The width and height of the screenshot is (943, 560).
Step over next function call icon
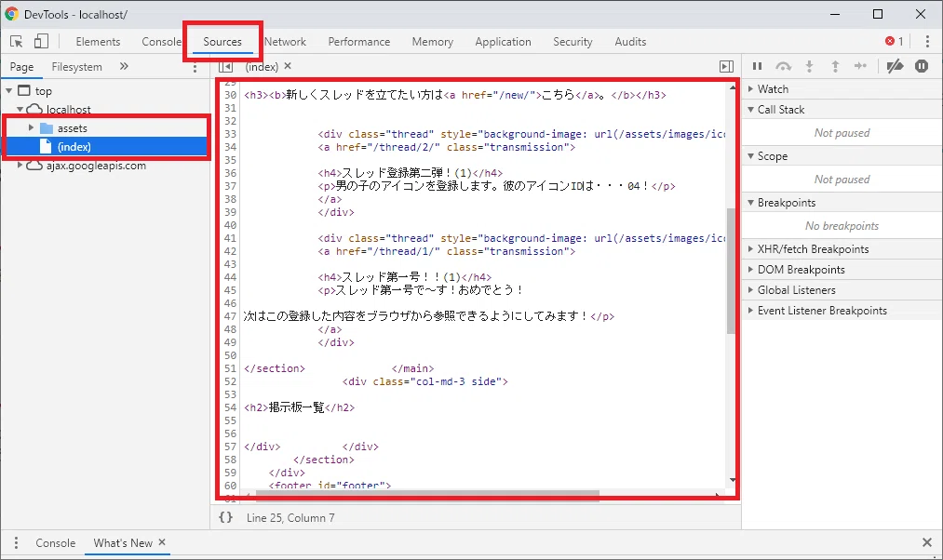coord(783,66)
